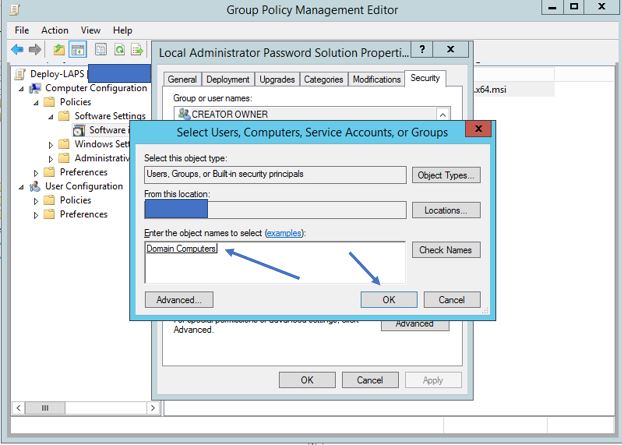Switch to the Categories tab
The height and width of the screenshot is (445, 622).
[323, 79]
